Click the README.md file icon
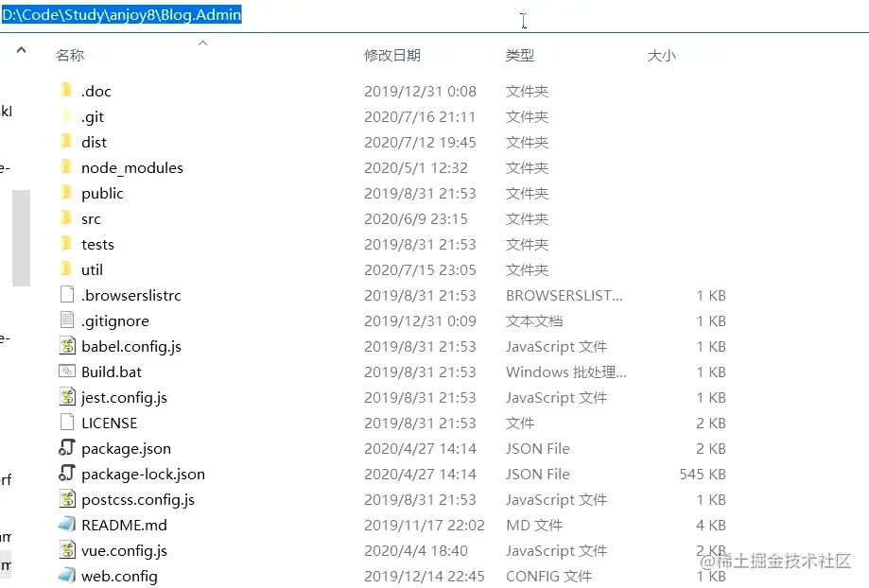Image resolution: width=869 pixels, height=588 pixels. point(66,524)
